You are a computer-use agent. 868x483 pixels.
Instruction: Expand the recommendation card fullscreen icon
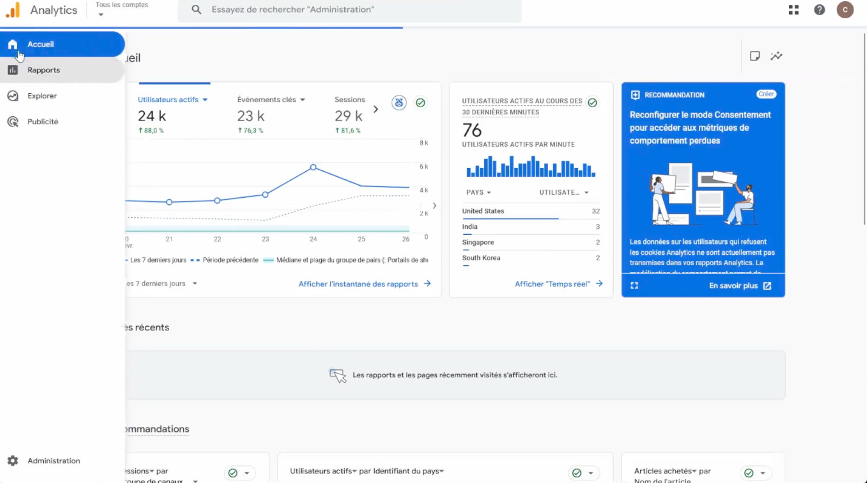(x=634, y=285)
